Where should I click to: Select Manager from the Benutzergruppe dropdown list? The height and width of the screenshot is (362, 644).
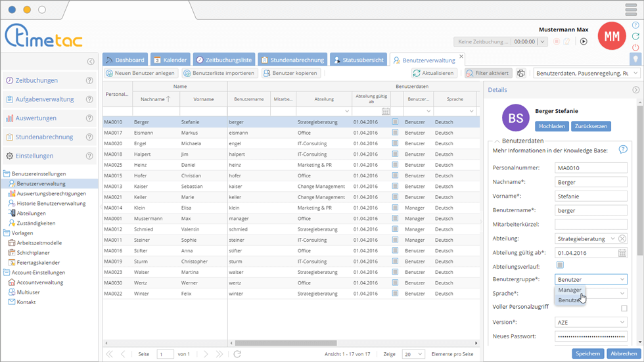point(569,290)
